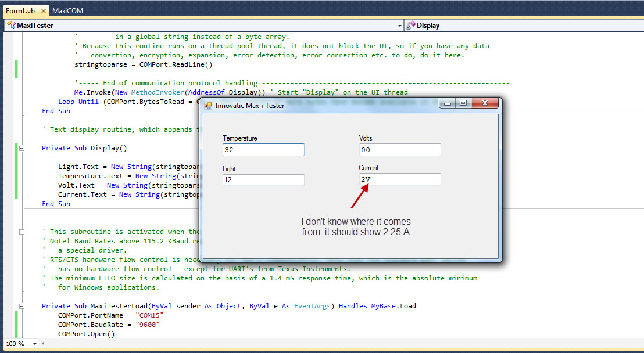
Task: Maximize the Innovatic Max-i Tester window
Action: coord(463,103)
